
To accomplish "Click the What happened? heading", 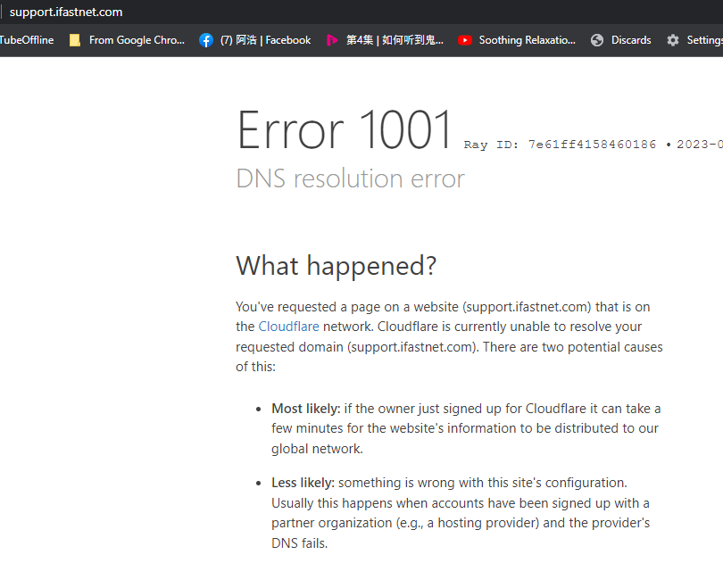I will click(337, 265).
